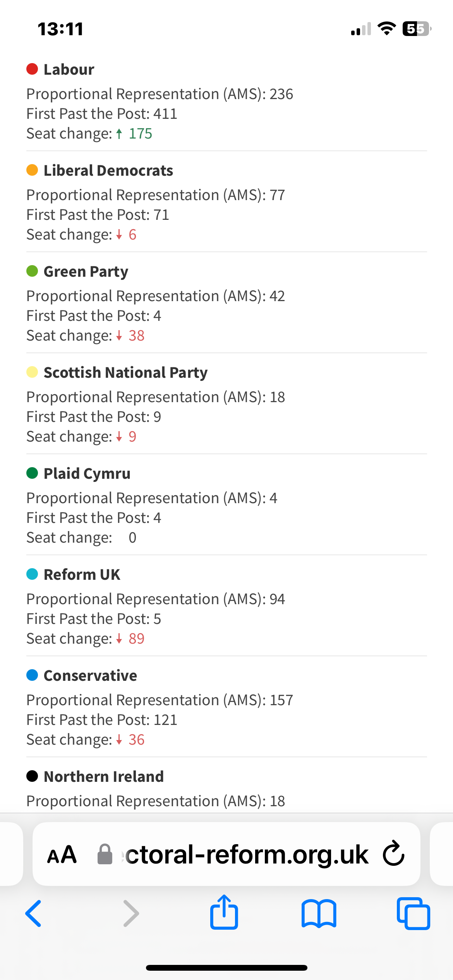Viewport: 453px width, 980px height.
Task: Tap the red Labour party dot
Action: tap(32, 69)
